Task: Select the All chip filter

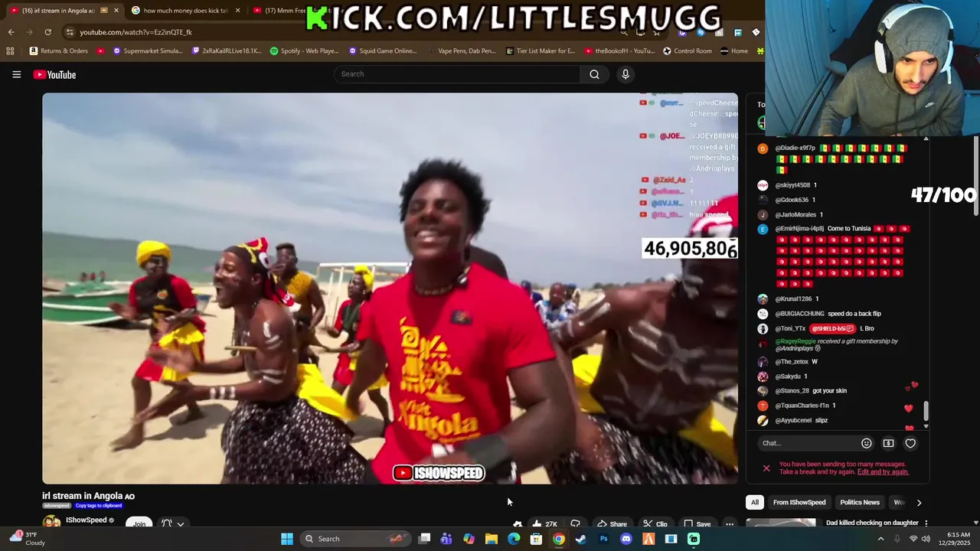Action: [x=755, y=502]
